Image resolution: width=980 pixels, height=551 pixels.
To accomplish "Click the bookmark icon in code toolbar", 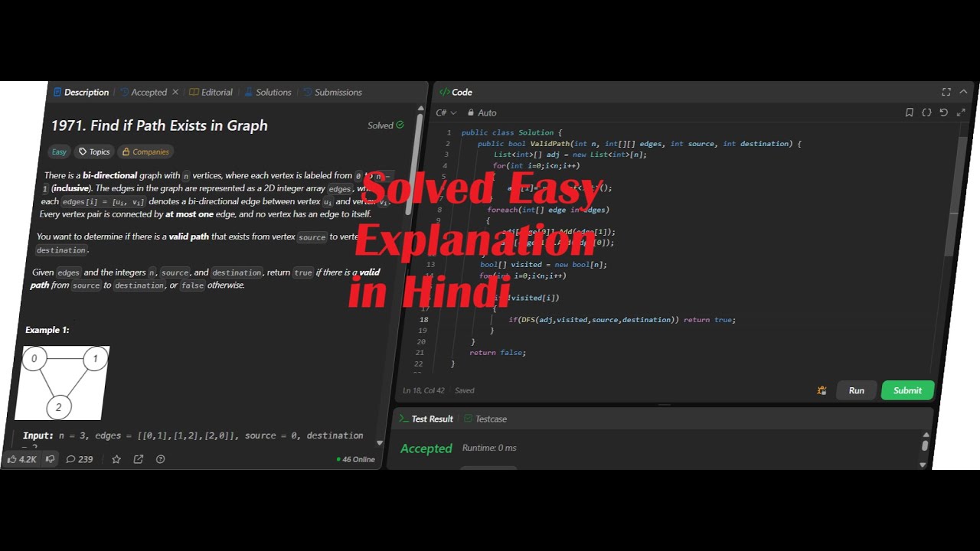I will (910, 112).
